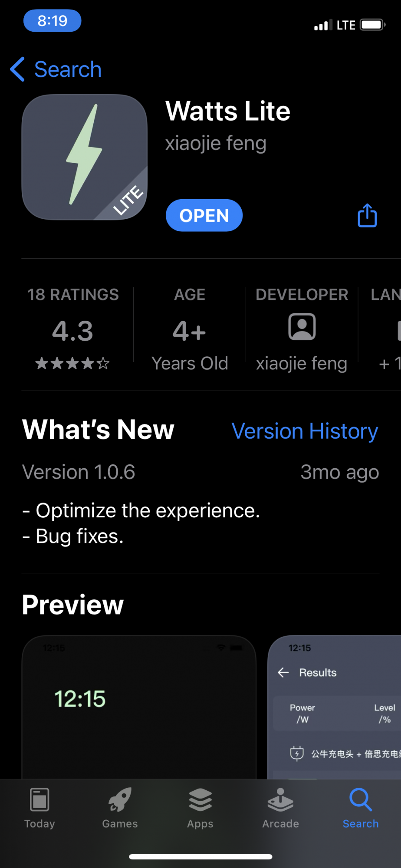Tap the status bar time pill 8:19

coord(52,21)
